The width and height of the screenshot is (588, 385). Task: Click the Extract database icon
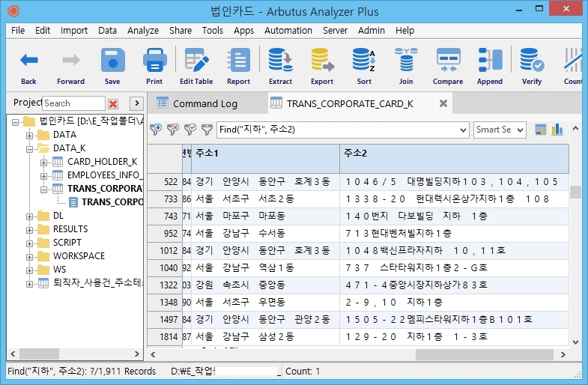point(280,60)
